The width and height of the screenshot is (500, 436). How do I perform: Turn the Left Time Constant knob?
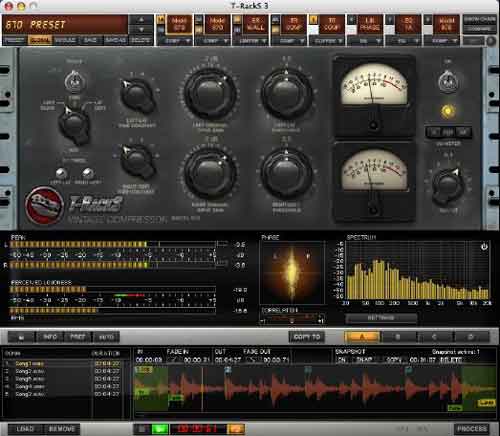[137, 95]
